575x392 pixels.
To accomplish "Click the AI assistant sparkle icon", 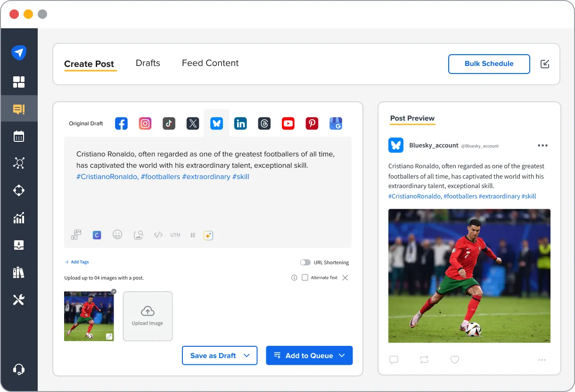I will coord(208,235).
